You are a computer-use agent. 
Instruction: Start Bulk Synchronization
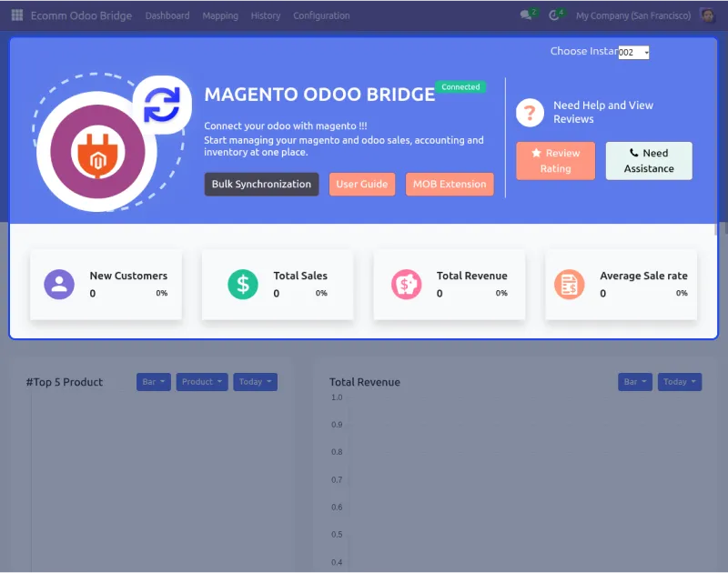(x=261, y=184)
